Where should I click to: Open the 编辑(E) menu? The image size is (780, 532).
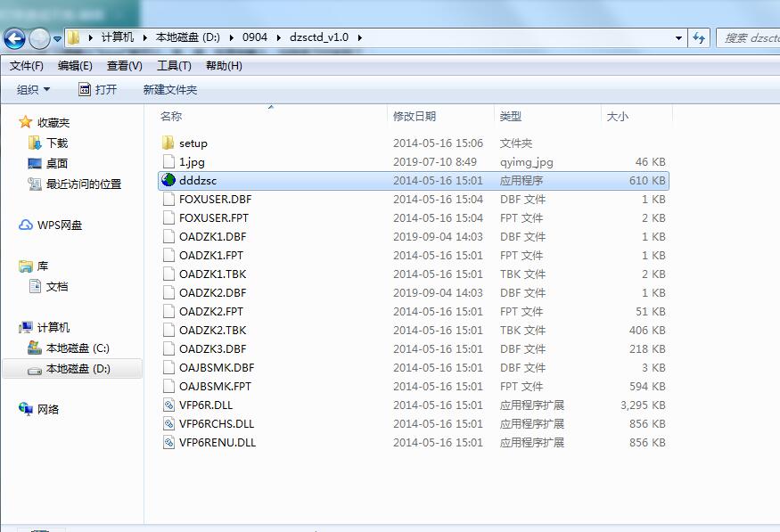click(x=75, y=66)
